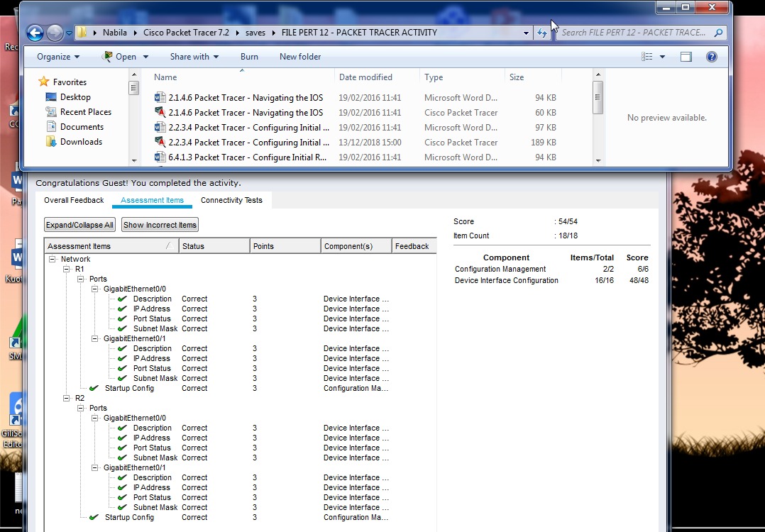Click Cisco Packet Tracer 7.2 breadcrumb

pyautogui.click(x=186, y=33)
